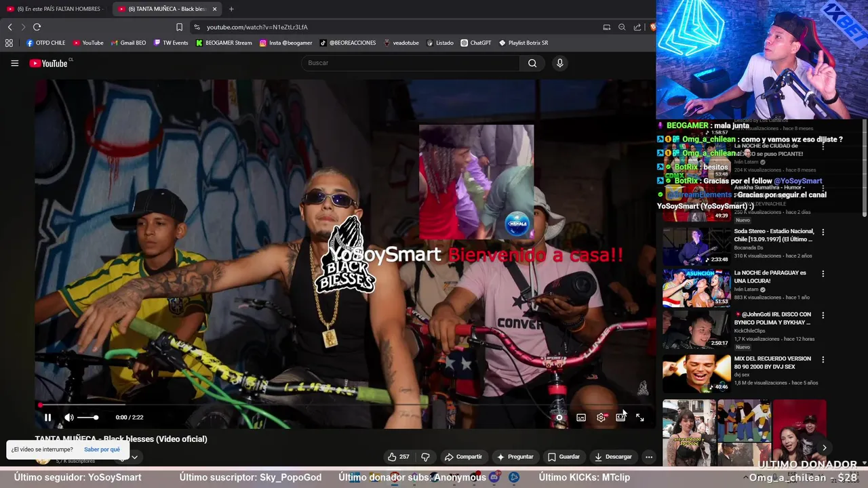Open options for MIX DEL RECUERDO video

coord(823,359)
